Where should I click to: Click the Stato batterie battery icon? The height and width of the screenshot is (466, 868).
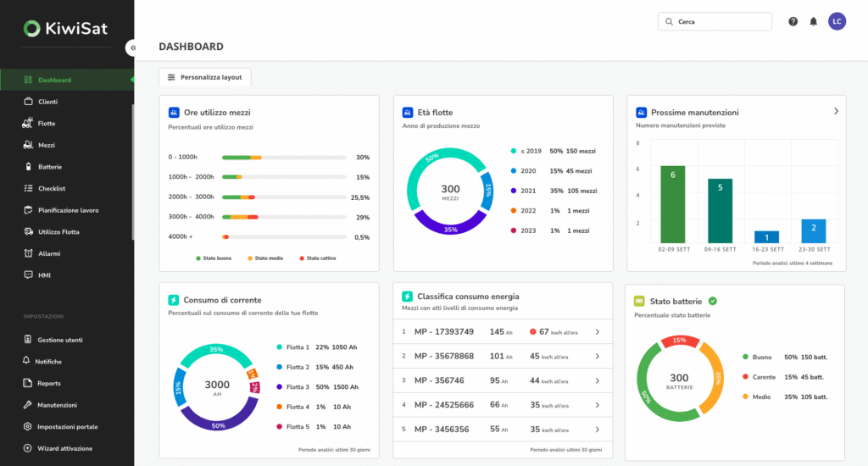pyautogui.click(x=639, y=301)
